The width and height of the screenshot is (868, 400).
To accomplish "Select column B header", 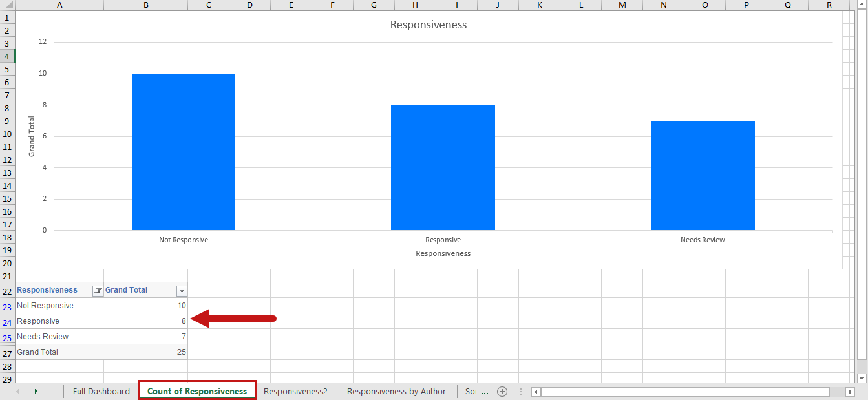I will pyautogui.click(x=146, y=5).
